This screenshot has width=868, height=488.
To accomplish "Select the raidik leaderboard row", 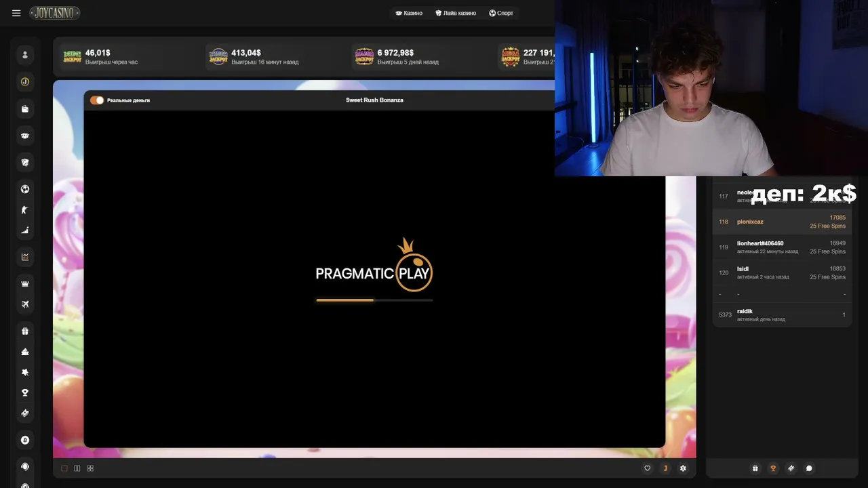I will [x=782, y=314].
